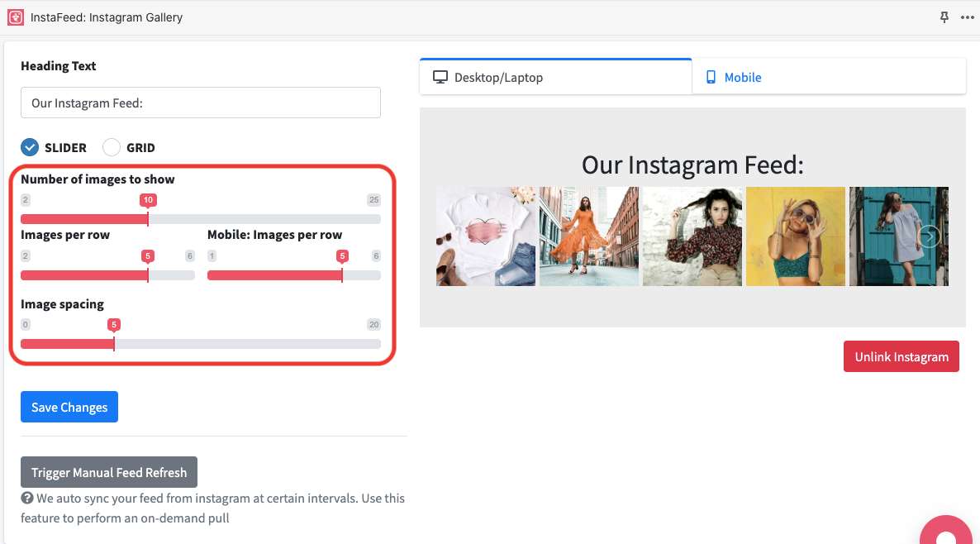The image size is (980, 544).
Task: Click the desktop monitor icon
Action: coord(440,77)
